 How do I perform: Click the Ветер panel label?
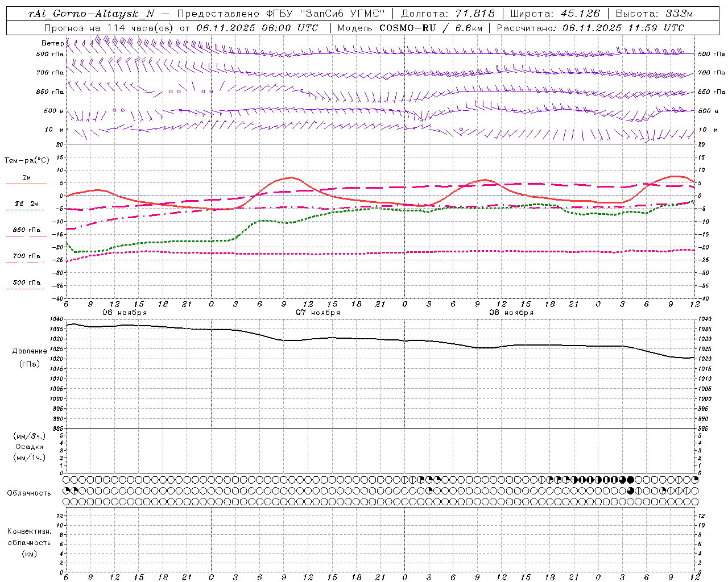(52, 43)
